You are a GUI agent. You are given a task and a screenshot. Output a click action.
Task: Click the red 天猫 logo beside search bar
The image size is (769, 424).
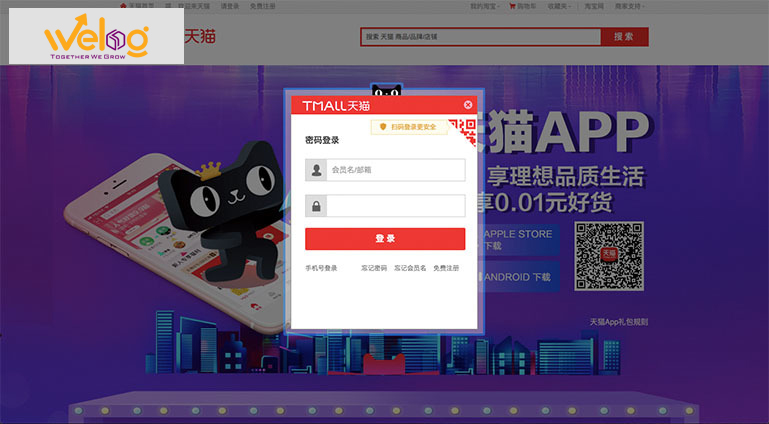[x=200, y=36]
